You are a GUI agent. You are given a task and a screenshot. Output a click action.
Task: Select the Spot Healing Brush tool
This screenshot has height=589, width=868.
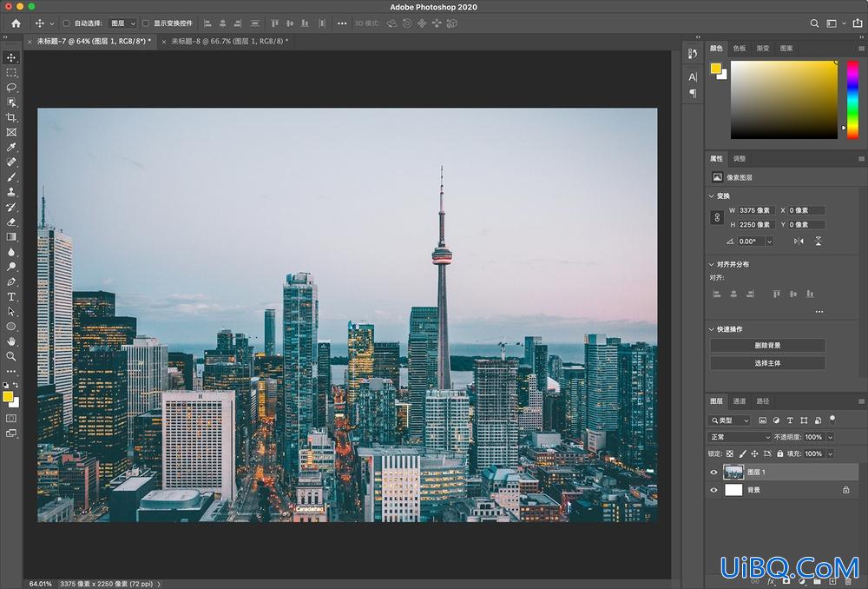tap(11, 162)
